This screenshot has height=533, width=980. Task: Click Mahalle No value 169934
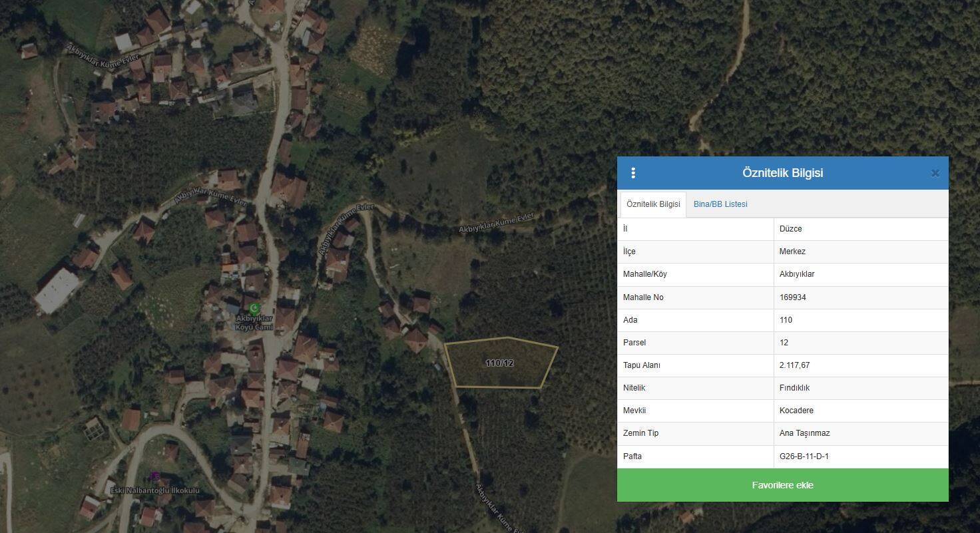[x=792, y=297]
